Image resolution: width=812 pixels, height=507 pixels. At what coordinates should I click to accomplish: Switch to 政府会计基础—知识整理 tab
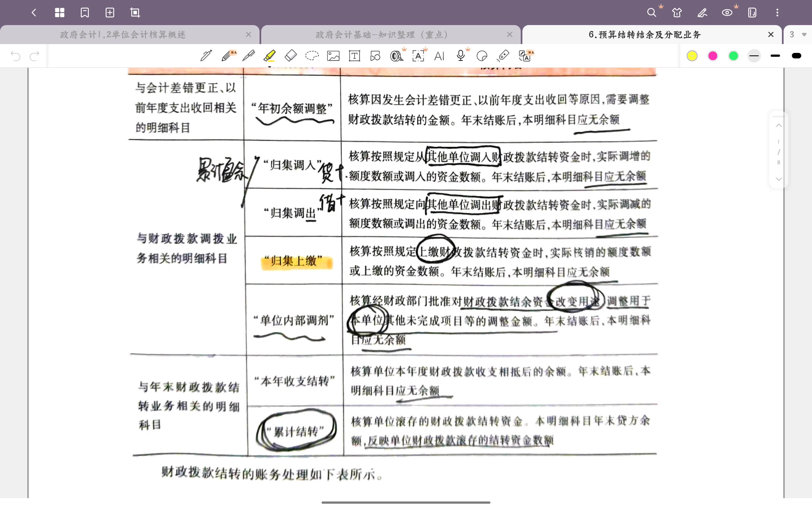coord(382,34)
